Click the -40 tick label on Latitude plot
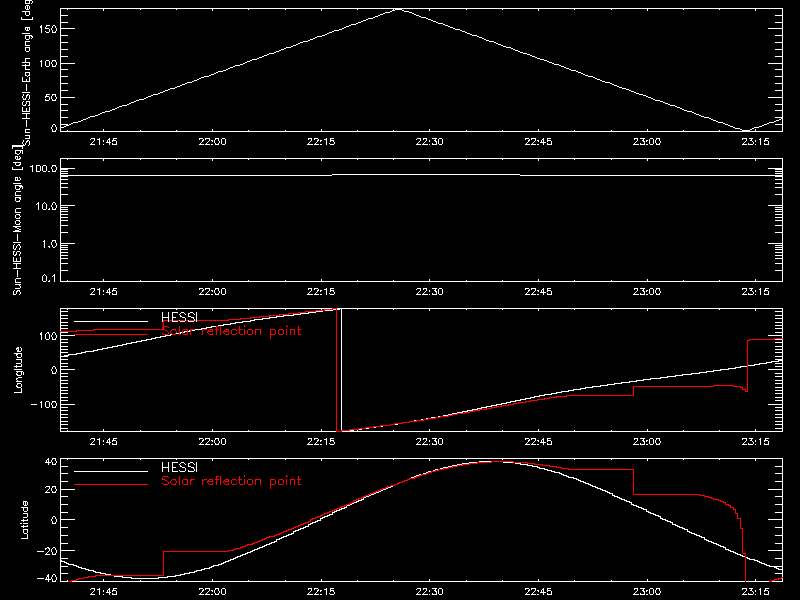The width and height of the screenshot is (800, 600). pyautogui.click(x=47, y=579)
